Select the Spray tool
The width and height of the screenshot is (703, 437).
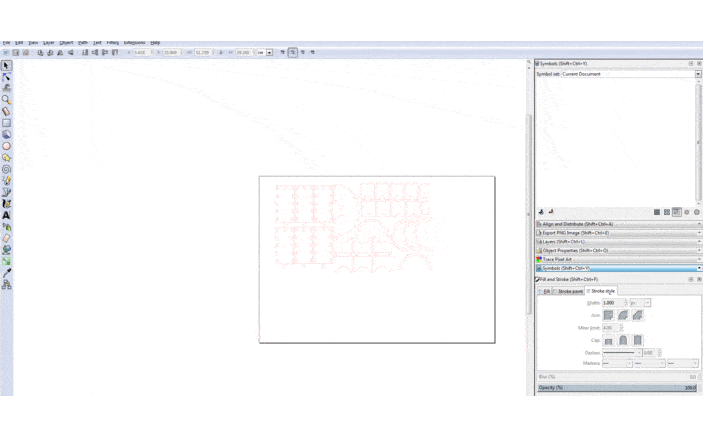point(6,227)
